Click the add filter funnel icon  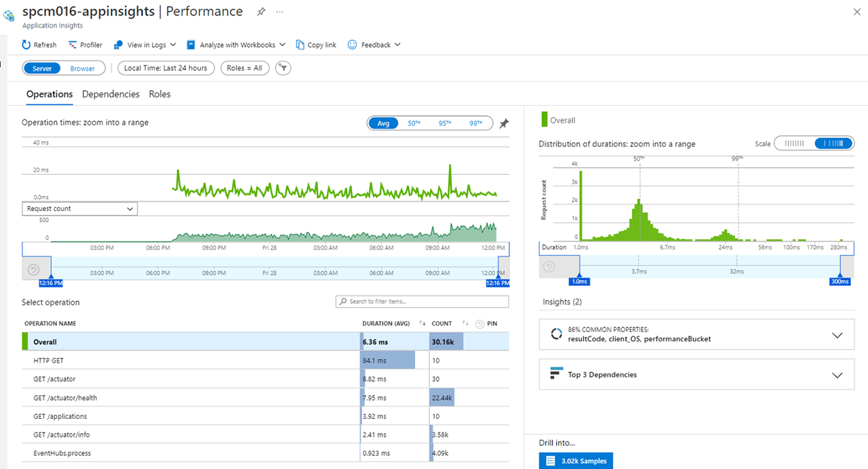point(283,68)
